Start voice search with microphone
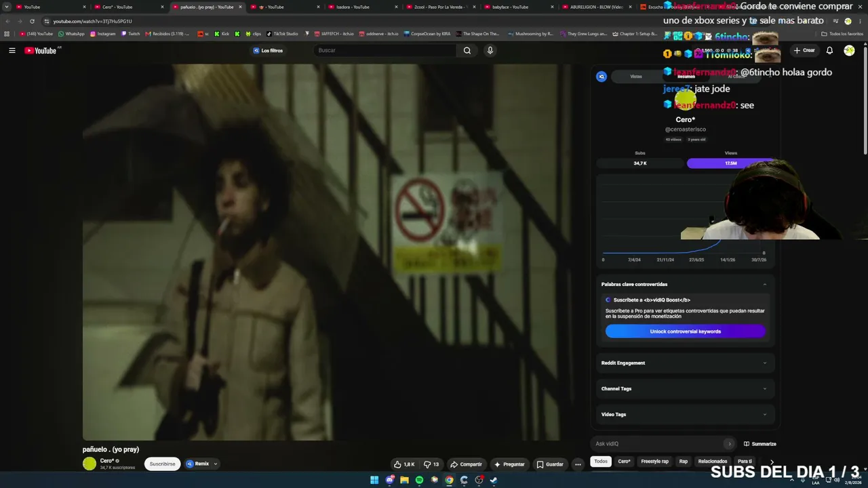Viewport: 868px width, 488px height. 490,50
